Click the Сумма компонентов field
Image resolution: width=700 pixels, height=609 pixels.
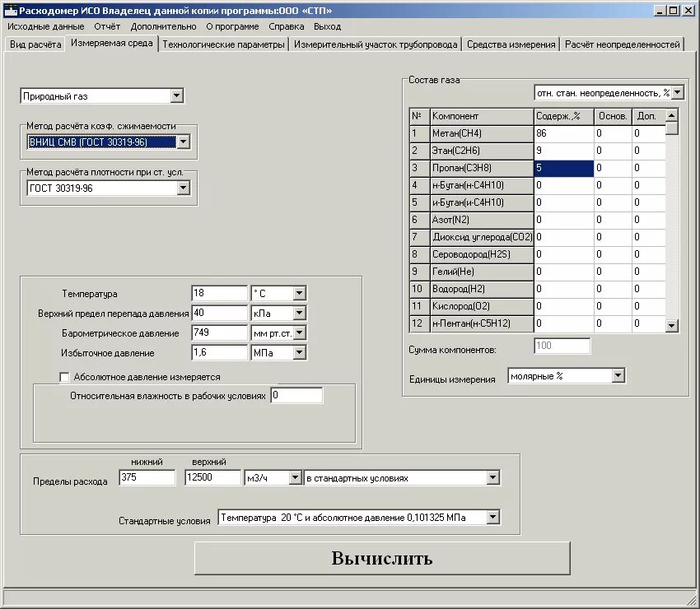[562, 346]
